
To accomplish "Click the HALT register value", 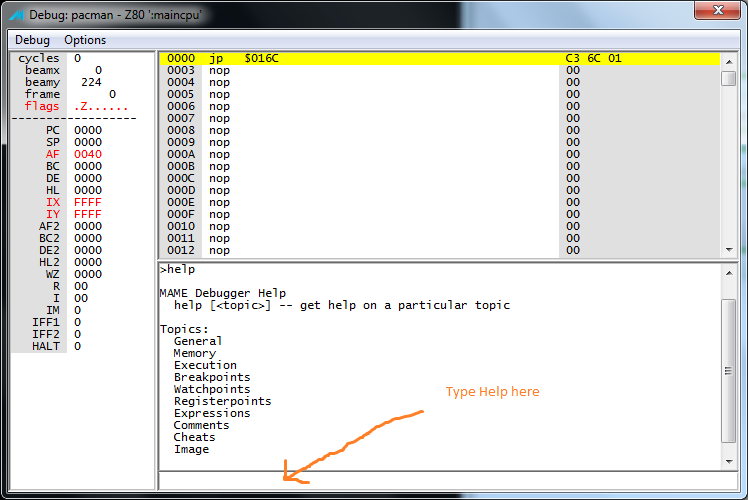I will 77,346.
